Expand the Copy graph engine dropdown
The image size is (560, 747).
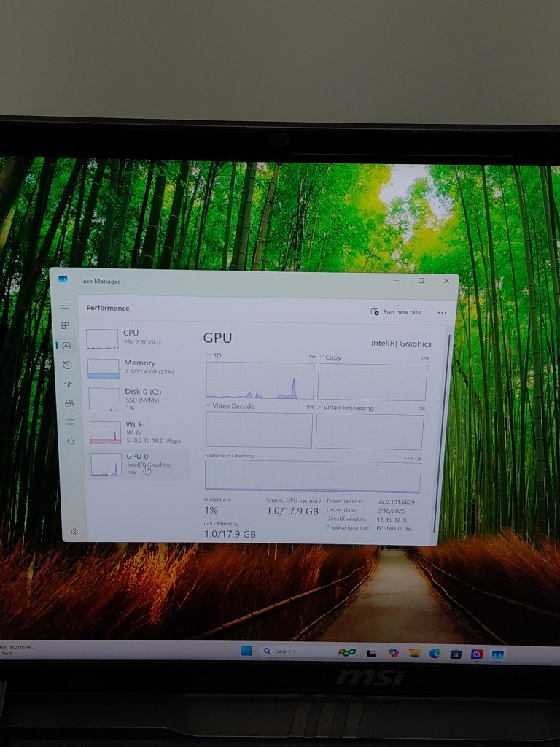322,357
